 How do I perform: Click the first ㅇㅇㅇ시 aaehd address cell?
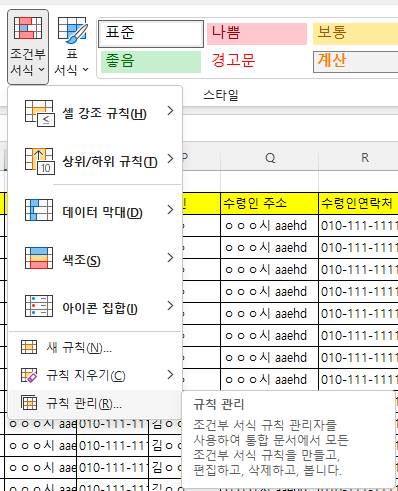point(269,226)
